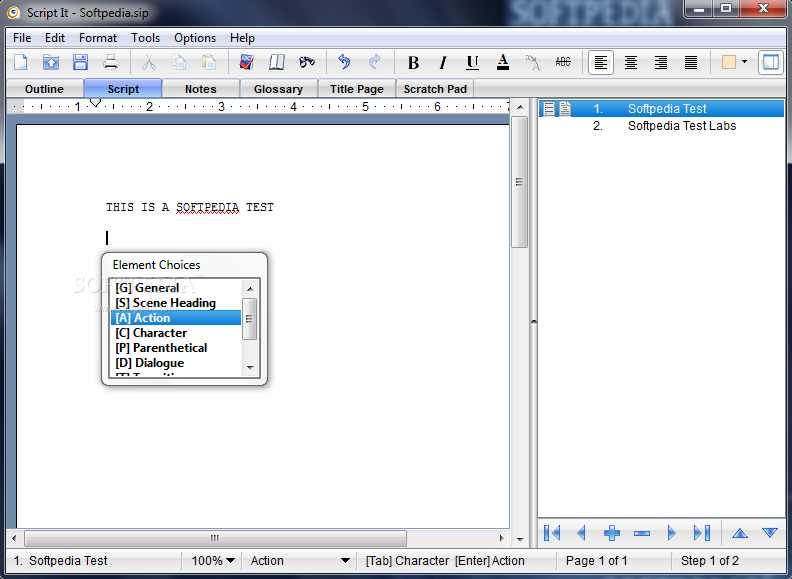Print the script with the printer icon
The height and width of the screenshot is (579, 792).
coord(111,62)
